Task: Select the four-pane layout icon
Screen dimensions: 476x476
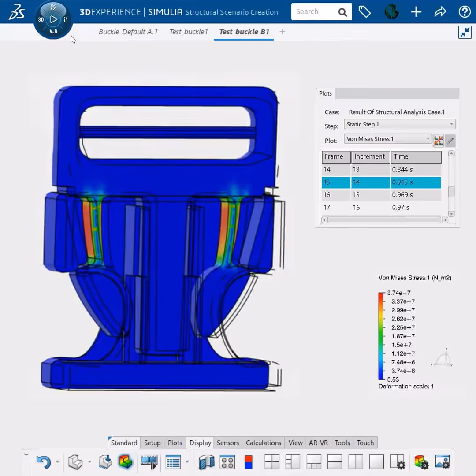Action: (x=272, y=462)
